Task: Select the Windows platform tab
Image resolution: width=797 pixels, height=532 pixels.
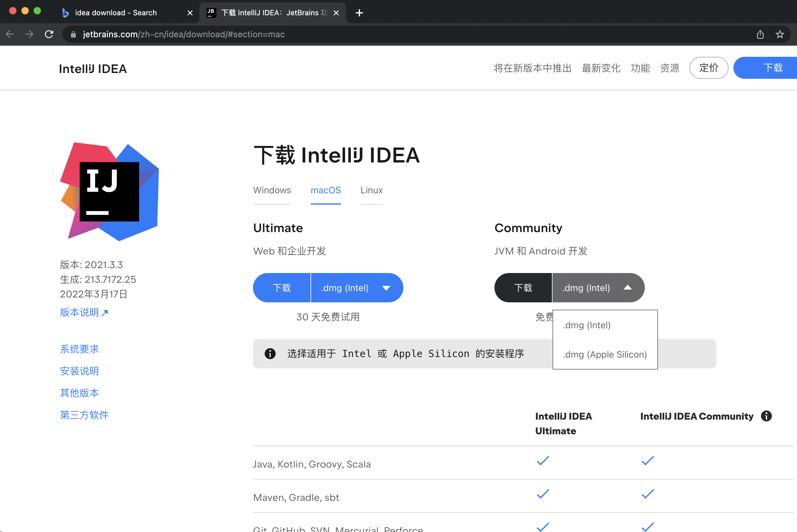Action: click(272, 190)
